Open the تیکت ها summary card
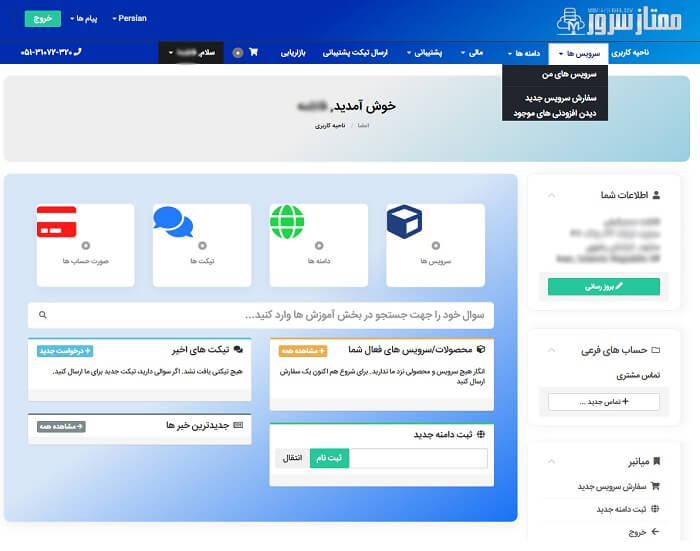Viewport: 700px width, 551px height. pos(202,245)
